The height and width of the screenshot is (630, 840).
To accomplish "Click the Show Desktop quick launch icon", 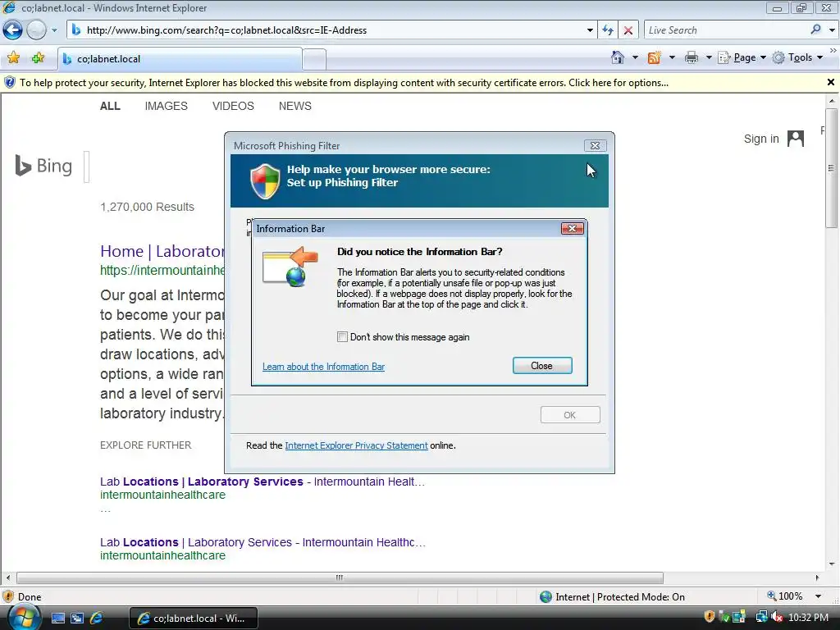I will 58,619.
